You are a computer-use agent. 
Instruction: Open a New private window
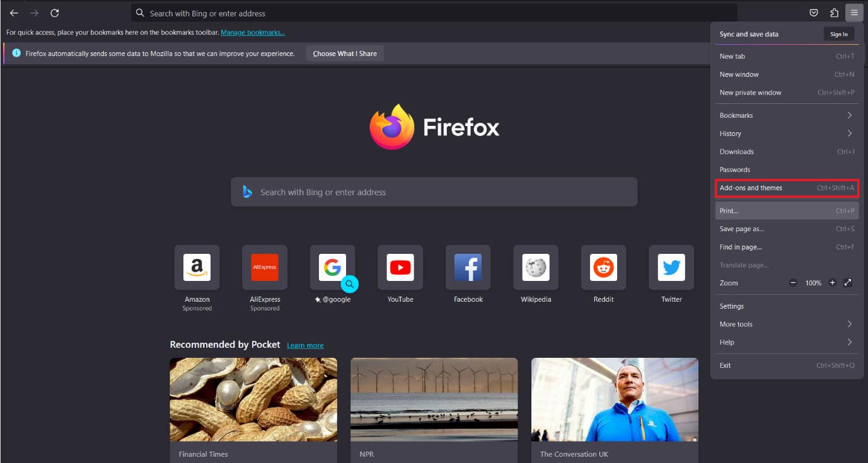pyautogui.click(x=787, y=93)
